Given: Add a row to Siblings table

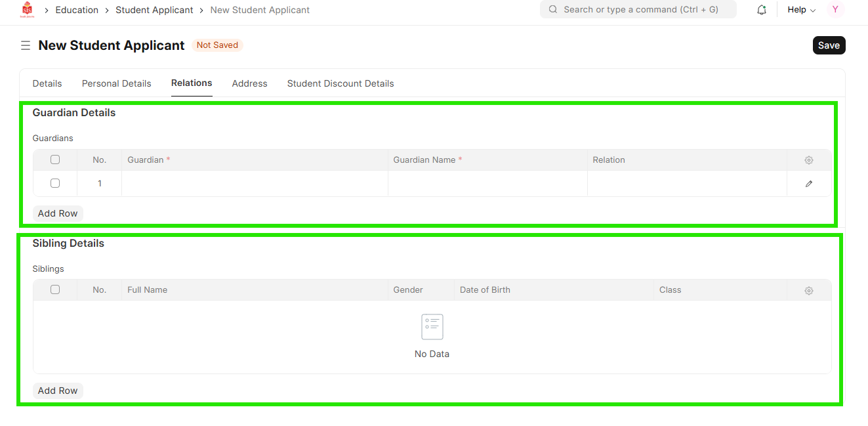Looking at the screenshot, I should [x=58, y=391].
